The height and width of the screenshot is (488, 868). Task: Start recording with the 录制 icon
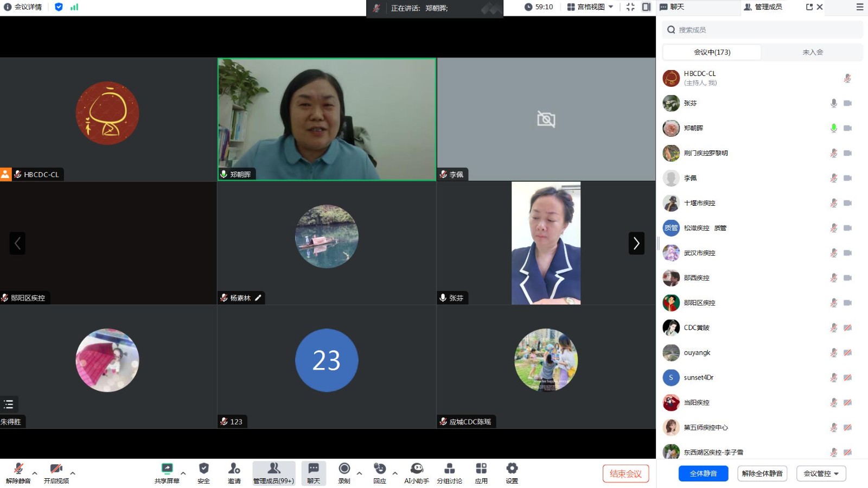344,472
